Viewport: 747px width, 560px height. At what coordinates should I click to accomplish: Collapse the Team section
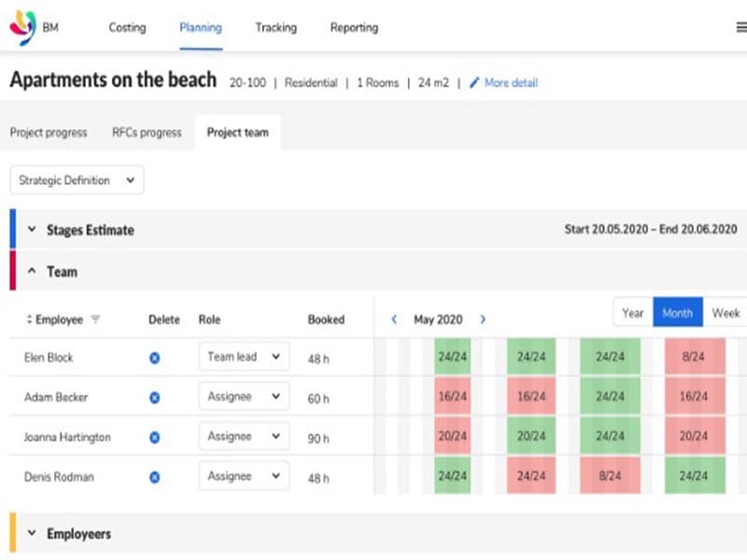32,272
